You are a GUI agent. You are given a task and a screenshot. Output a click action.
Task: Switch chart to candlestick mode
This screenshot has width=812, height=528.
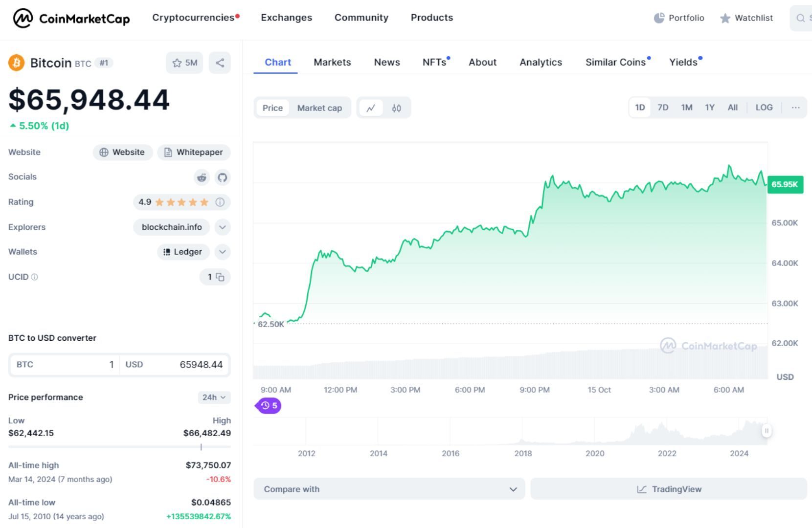point(397,108)
